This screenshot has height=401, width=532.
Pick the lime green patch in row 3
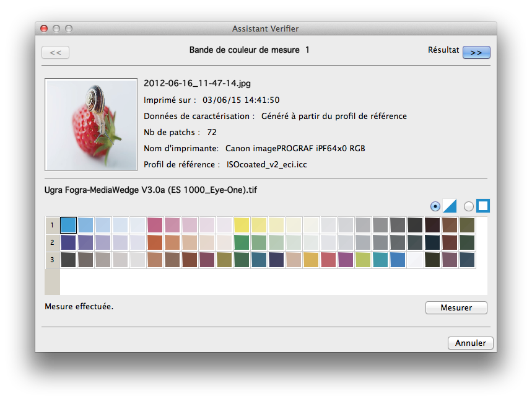pos(363,260)
